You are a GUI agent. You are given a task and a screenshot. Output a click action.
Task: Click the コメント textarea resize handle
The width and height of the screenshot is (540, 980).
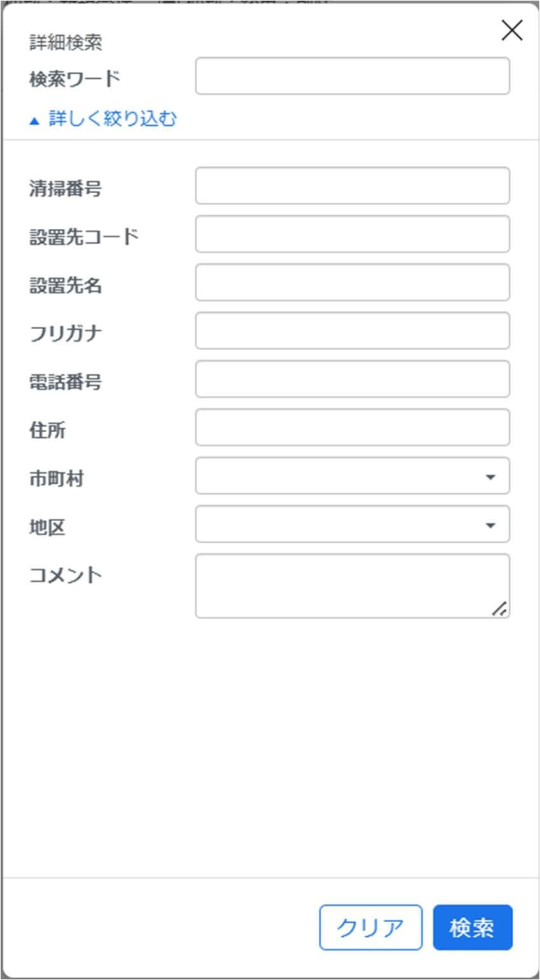[500, 609]
